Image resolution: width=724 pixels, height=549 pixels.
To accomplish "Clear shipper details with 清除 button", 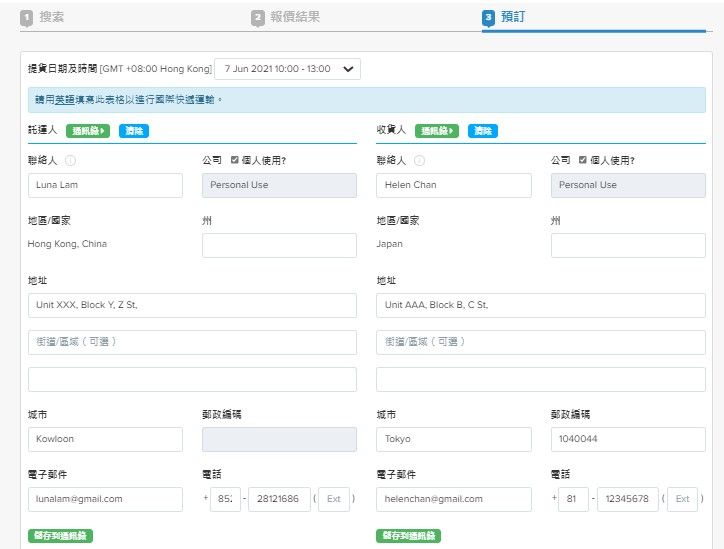I will (x=133, y=131).
